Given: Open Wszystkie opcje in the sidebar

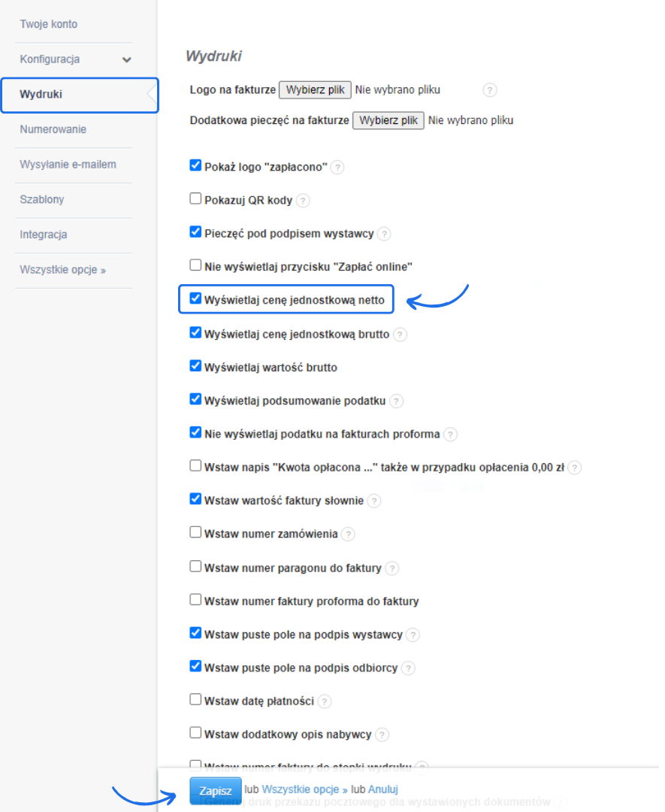Looking at the screenshot, I should click(62, 270).
